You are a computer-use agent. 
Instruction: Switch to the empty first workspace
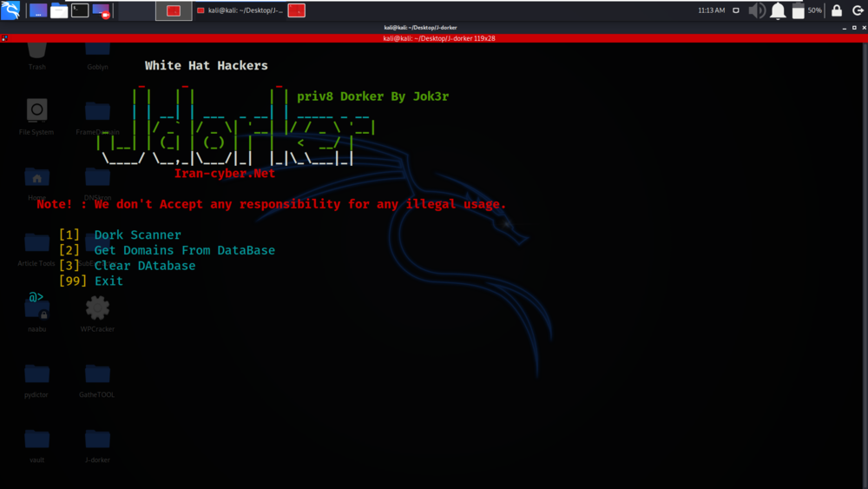tap(136, 10)
